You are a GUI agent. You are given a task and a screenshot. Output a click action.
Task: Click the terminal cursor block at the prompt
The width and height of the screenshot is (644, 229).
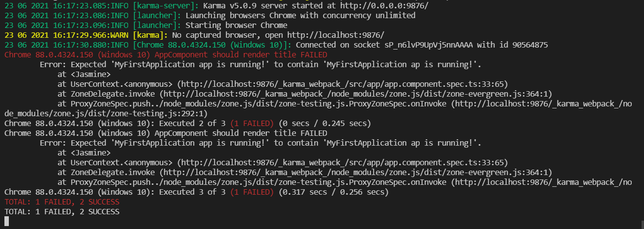(6, 222)
